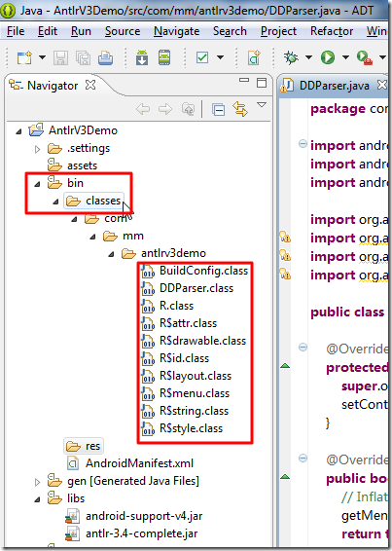Select R$style.class file
The image size is (392, 551).
point(191,428)
